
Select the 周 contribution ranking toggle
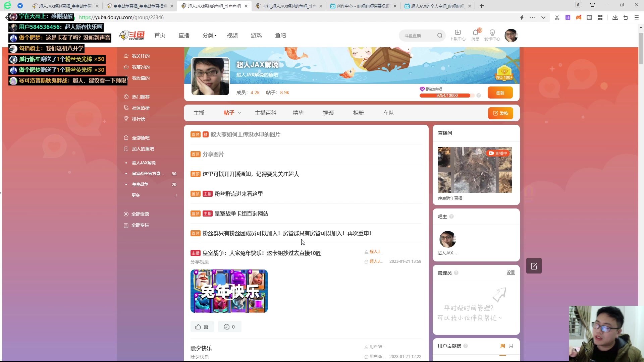tap(502, 346)
